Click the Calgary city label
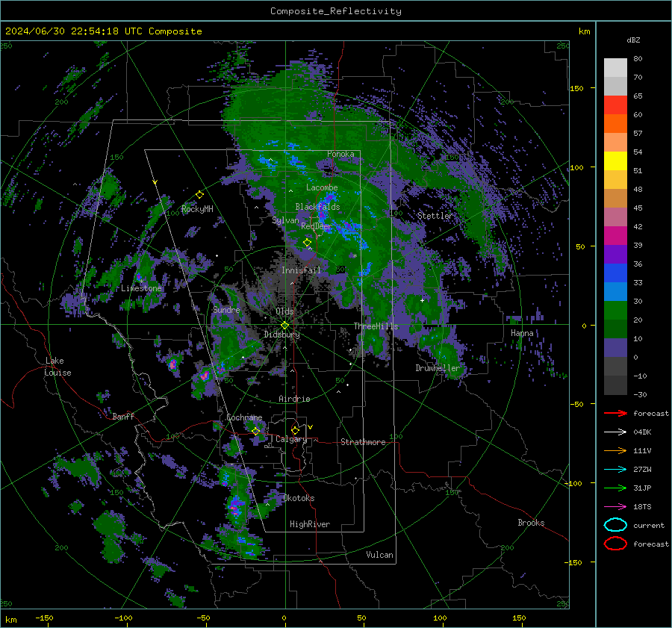 291,439
